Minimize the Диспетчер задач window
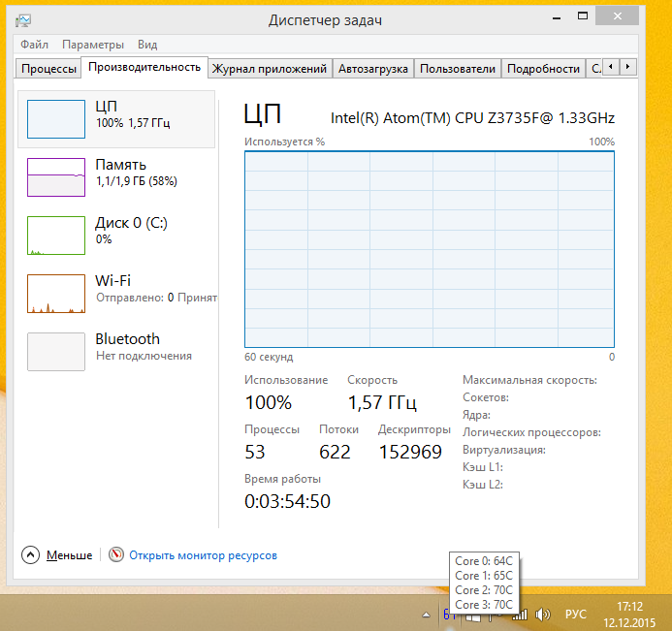The height and width of the screenshot is (631, 672). (557, 16)
